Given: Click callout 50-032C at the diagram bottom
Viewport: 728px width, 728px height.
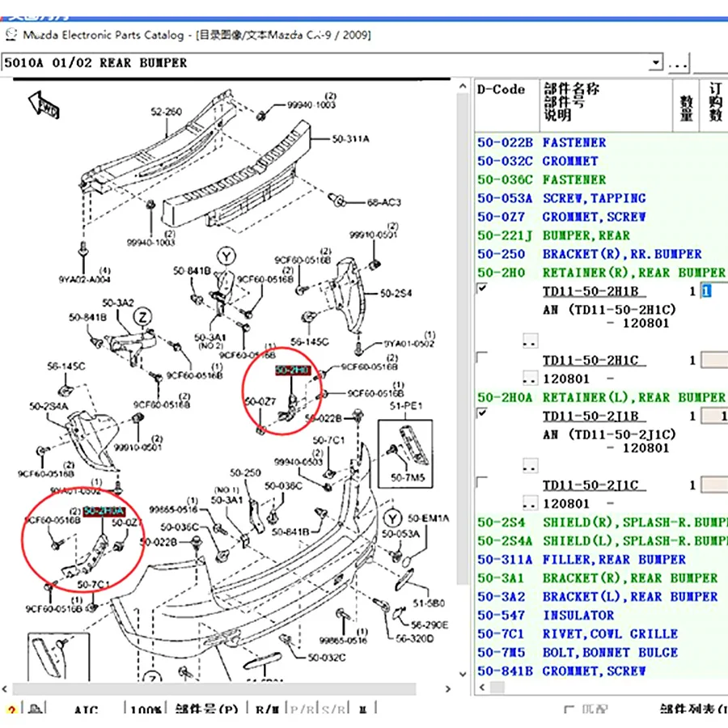Looking at the screenshot, I should point(327,658).
